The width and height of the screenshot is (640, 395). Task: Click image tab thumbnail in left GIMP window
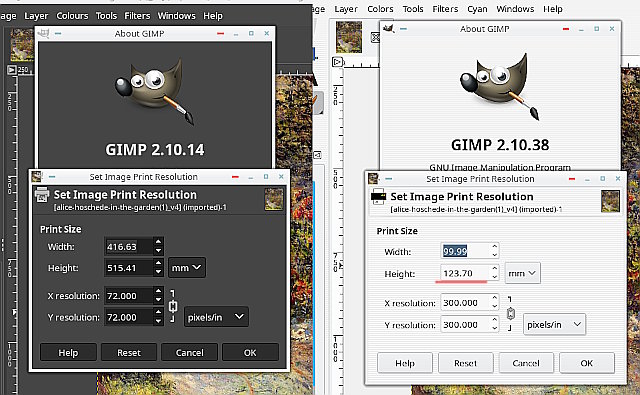22,45
